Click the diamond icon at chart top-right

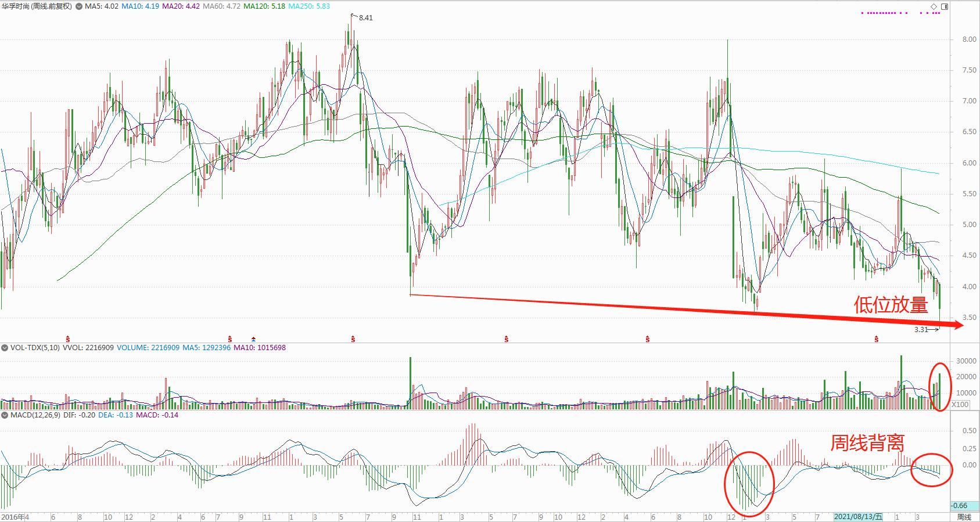click(934, 6)
